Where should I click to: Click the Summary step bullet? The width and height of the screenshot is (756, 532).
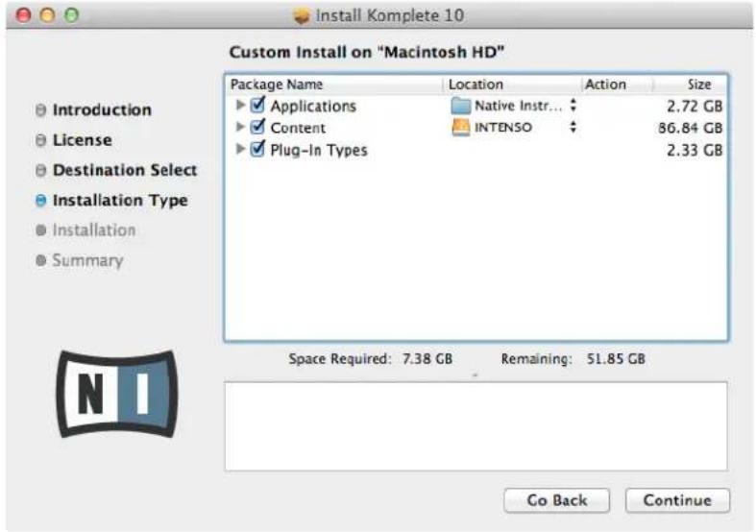pos(41,260)
